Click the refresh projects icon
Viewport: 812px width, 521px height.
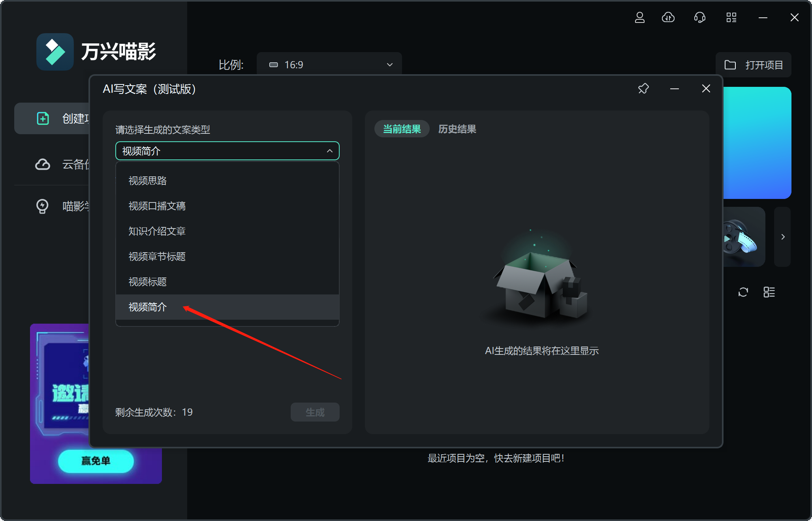[x=743, y=292]
